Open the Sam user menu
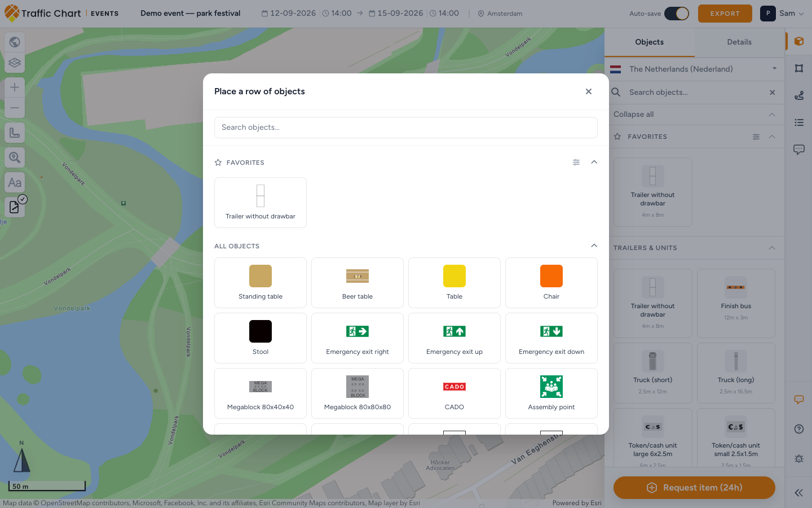The width and height of the screenshot is (812, 508). 783,14
